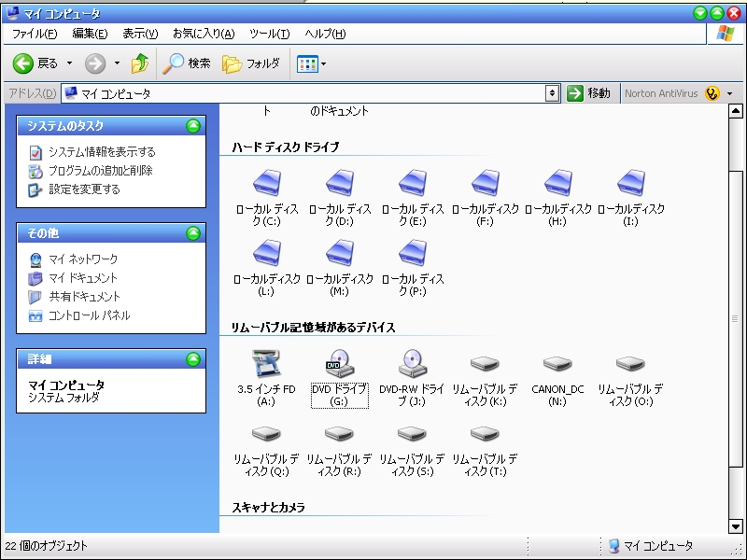Click システム情報を表示する link
Screen dimensions: 747x560
pyautogui.click(x=102, y=152)
